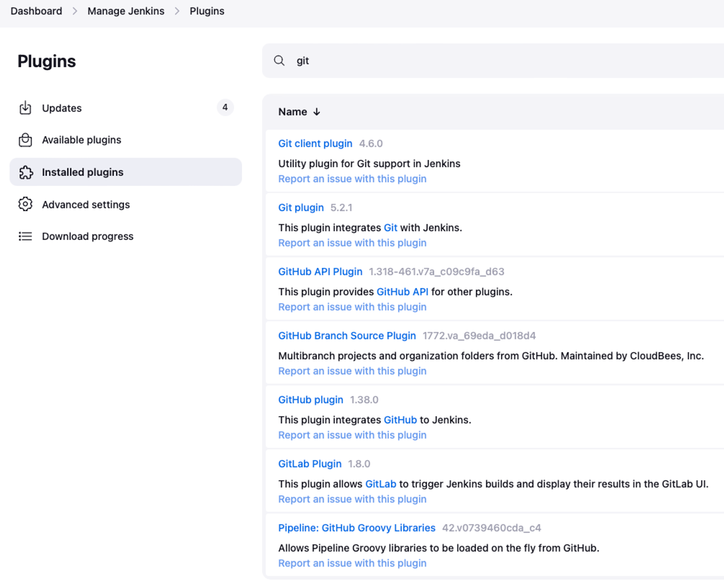Click the Updates download icon
The height and width of the screenshot is (588, 724).
click(x=25, y=108)
